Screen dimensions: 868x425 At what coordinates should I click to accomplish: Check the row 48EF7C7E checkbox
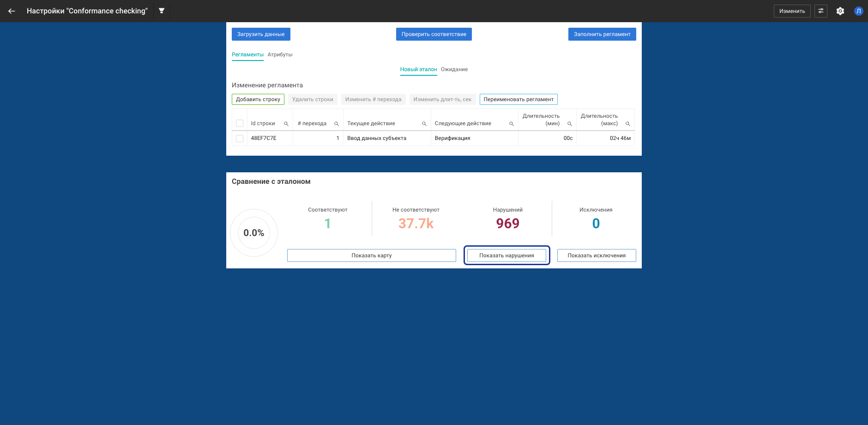click(240, 139)
